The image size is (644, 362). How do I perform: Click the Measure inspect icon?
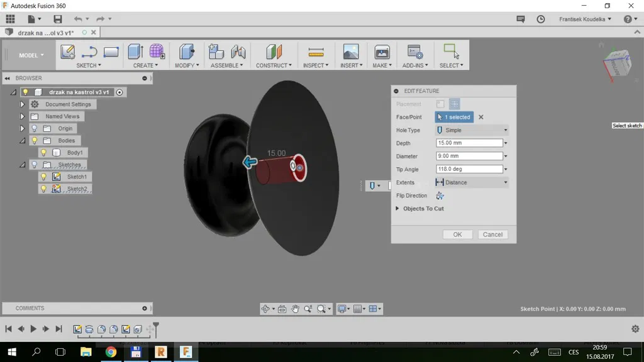click(316, 52)
